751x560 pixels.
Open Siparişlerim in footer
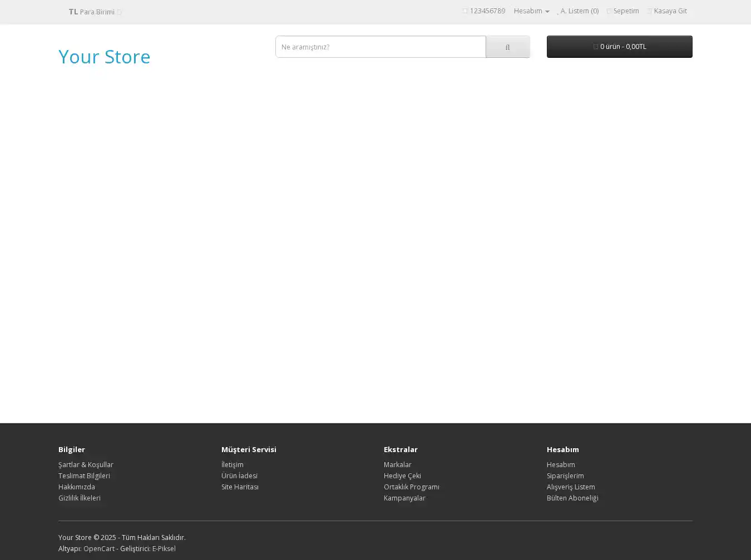[x=565, y=476]
